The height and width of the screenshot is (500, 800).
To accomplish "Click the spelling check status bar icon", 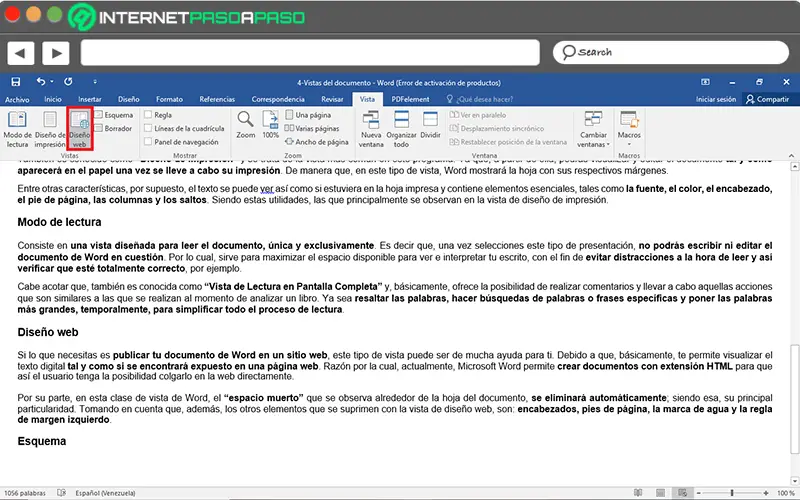I will click(x=61, y=493).
